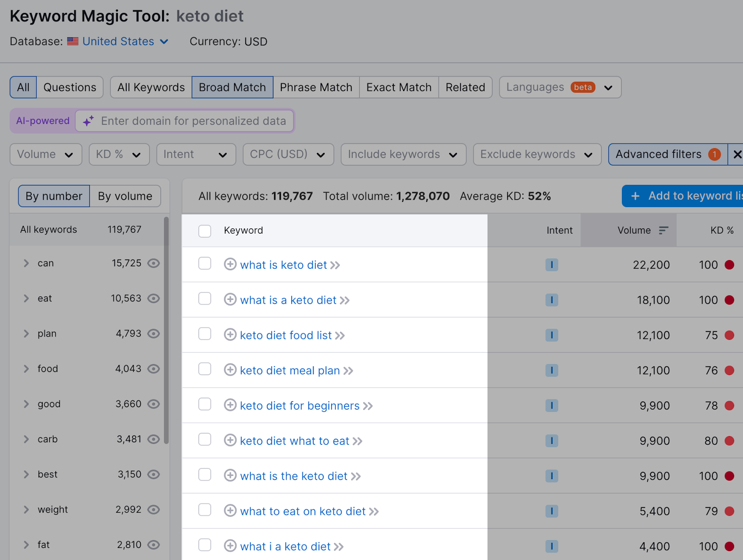
Task: Select the header checkbox to select all keywords
Action: point(204,230)
